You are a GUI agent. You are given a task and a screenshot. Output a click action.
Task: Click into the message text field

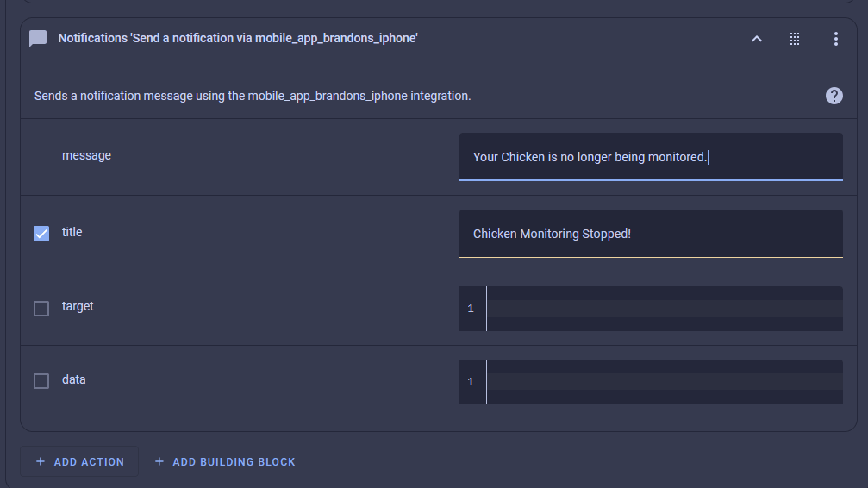[650, 157]
